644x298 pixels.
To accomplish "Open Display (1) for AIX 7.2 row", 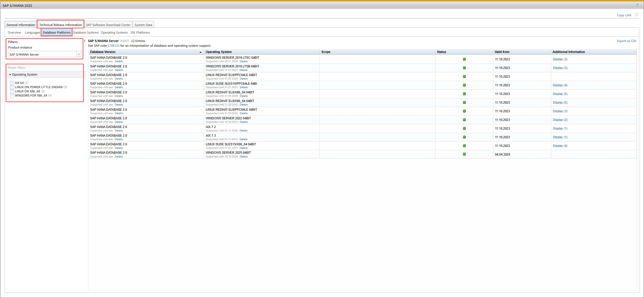I will click(560, 129).
